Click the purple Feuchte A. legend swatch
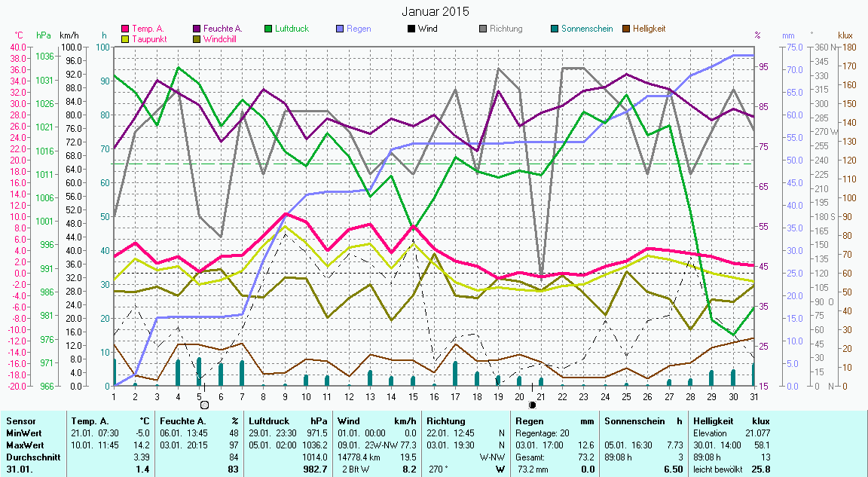Image resolution: width=868 pixels, height=477 pixels. [x=197, y=29]
